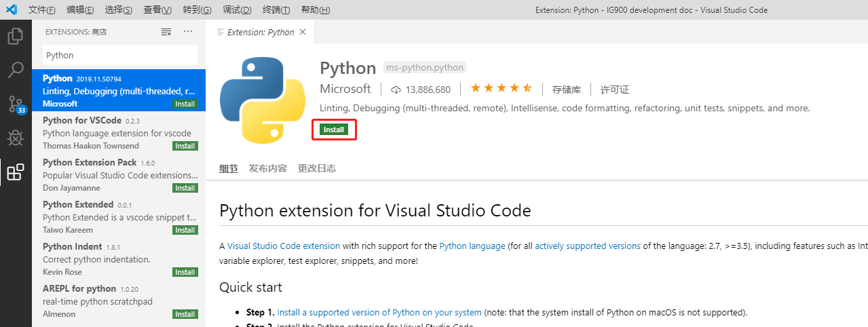Select the Extension: Python editor tab
The width and height of the screenshot is (868, 327).
pyautogui.click(x=261, y=32)
